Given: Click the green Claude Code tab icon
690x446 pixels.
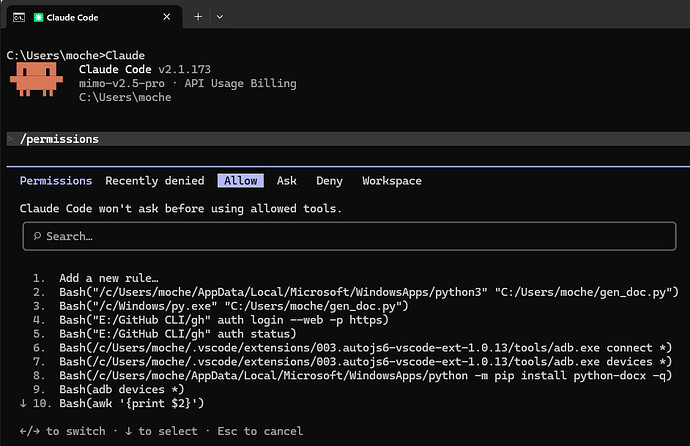Looking at the screenshot, I should [x=38, y=17].
